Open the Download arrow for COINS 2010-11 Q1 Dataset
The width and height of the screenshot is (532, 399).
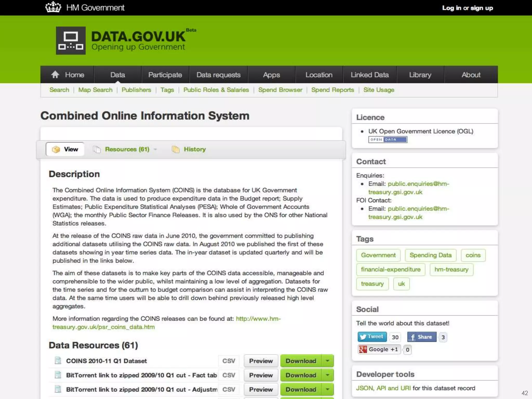point(328,361)
